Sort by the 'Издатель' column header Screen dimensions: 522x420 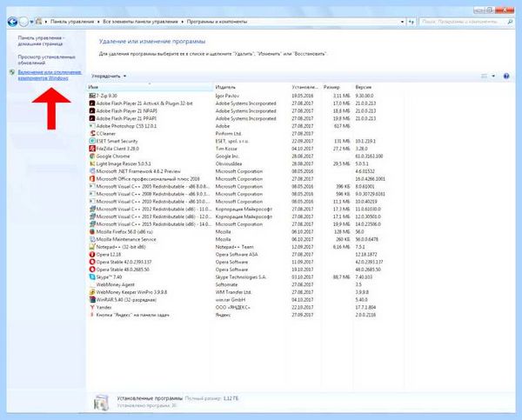(x=251, y=87)
